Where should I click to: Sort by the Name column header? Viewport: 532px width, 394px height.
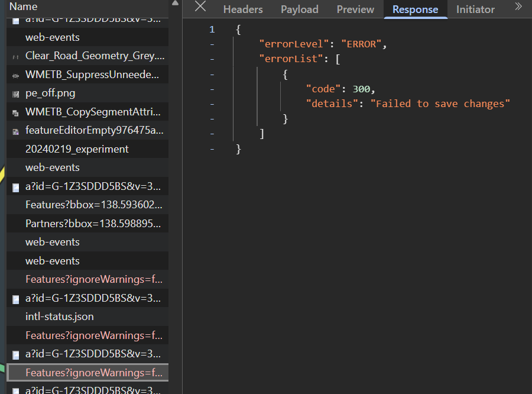(x=24, y=7)
